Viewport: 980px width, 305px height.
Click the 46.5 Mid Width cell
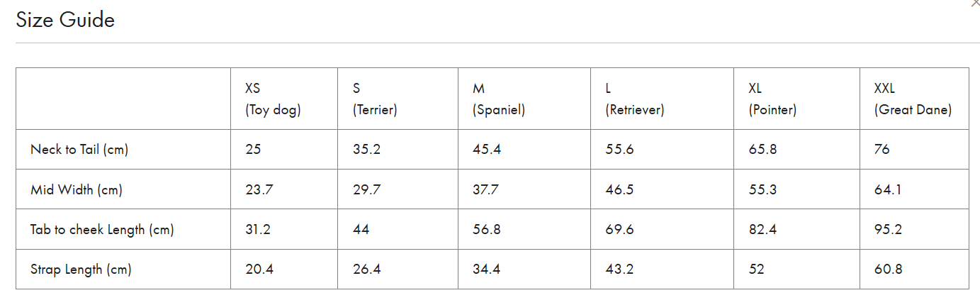click(663, 189)
